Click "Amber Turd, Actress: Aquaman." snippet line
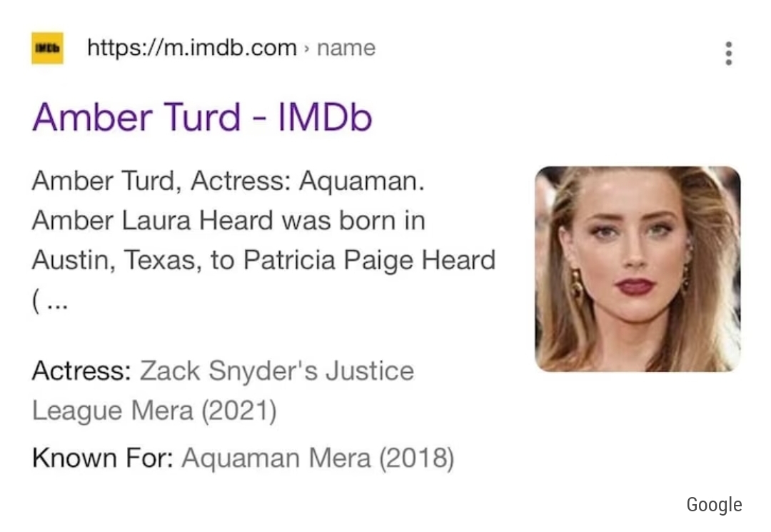Image resolution: width=771 pixels, height=532 pixels. tap(228, 181)
